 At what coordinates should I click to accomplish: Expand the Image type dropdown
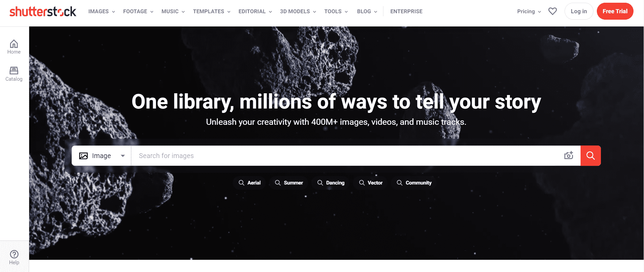click(x=102, y=156)
